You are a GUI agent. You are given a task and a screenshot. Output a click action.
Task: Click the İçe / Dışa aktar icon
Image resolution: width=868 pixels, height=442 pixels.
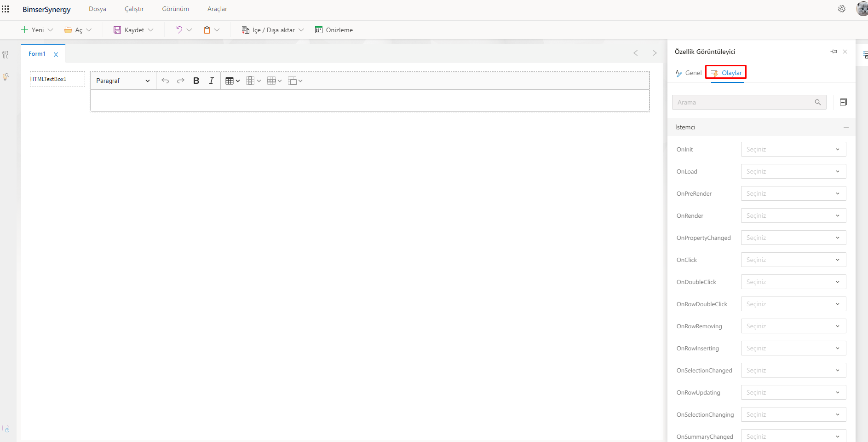coord(246,30)
